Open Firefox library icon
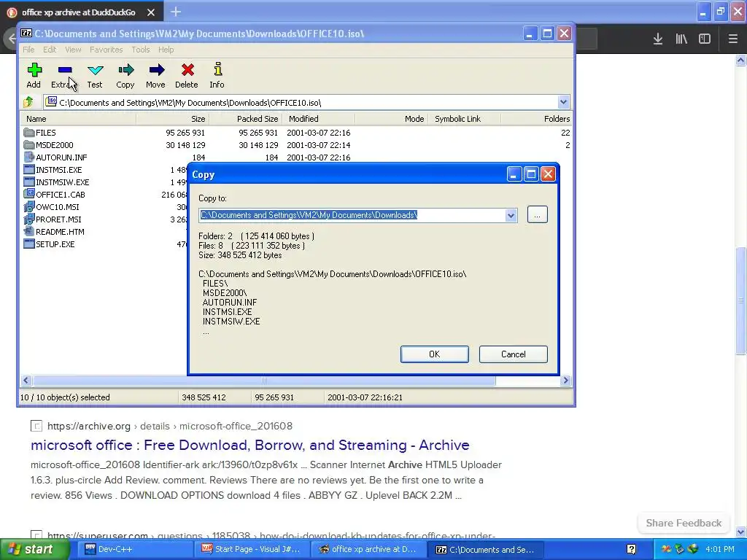This screenshot has height=560, width=747. (x=681, y=39)
